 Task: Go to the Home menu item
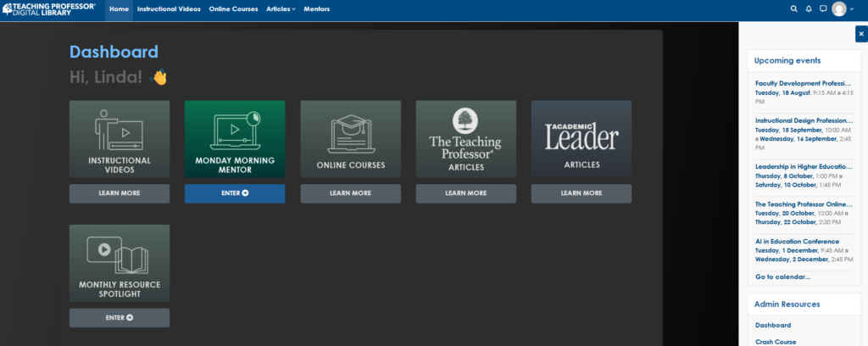click(x=119, y=9)
